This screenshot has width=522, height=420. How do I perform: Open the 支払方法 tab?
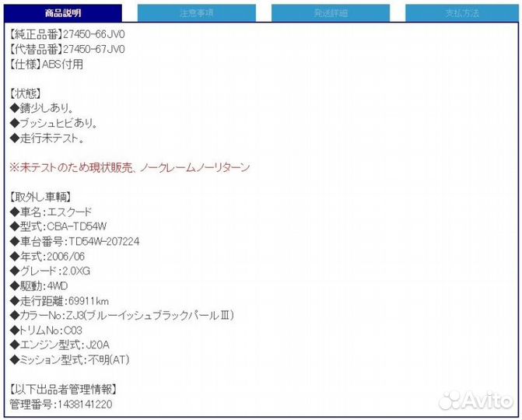pyautogui.click(x=462, y=13)
